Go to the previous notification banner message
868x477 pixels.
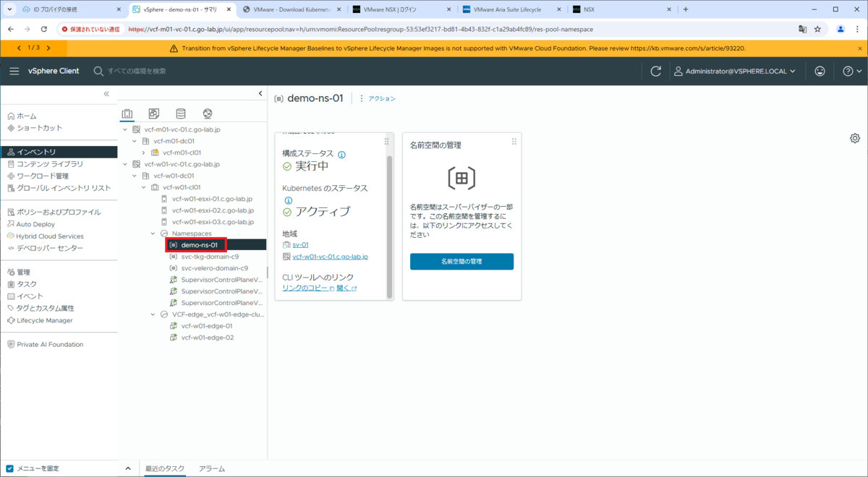tap(19, 48)
